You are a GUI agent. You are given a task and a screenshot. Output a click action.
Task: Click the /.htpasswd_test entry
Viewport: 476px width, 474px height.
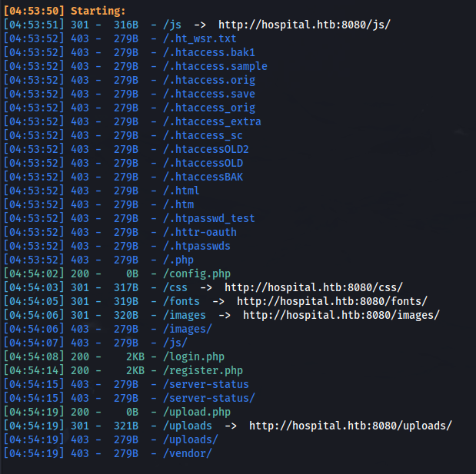point(209,218)
